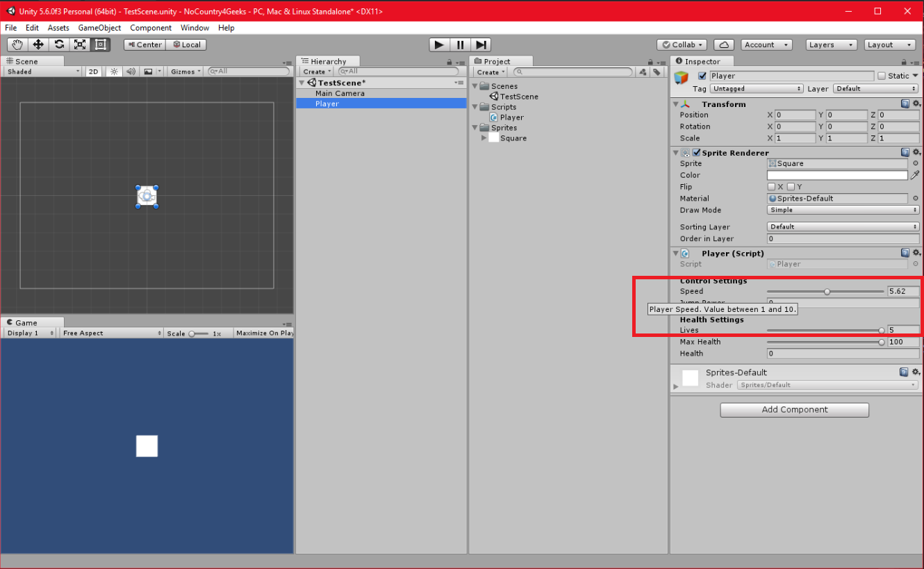Toggle Player active checkbox
Screen dimensions: 924x569
(x=702, y=76)
